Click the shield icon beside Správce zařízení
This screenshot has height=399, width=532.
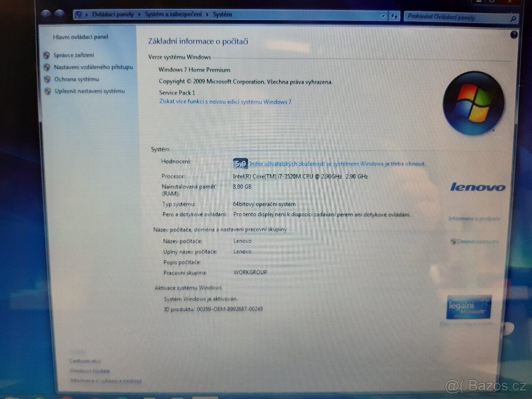pos(47,55)
